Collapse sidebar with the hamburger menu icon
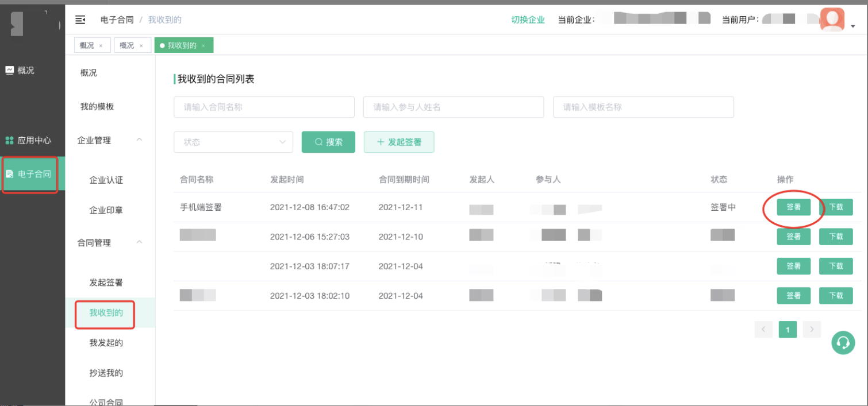 click(80, 20)
